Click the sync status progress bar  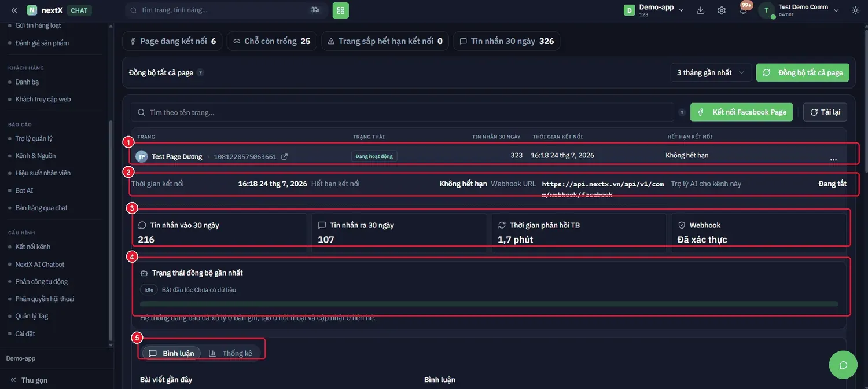(489, 303)
